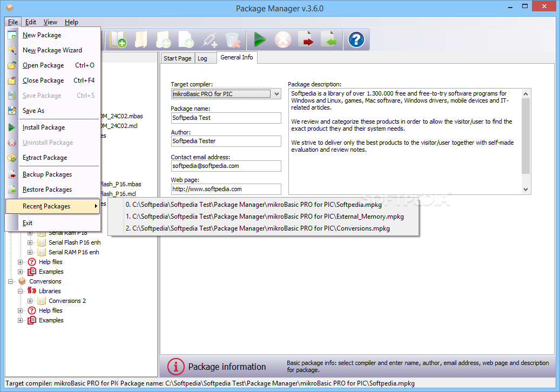Select Restore Packages menu entry
Viewport: 560px width, 392px height.
(53, 189)
